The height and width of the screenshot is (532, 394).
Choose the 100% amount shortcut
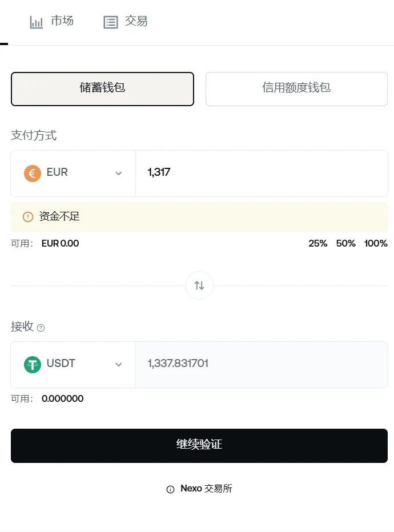376,243
